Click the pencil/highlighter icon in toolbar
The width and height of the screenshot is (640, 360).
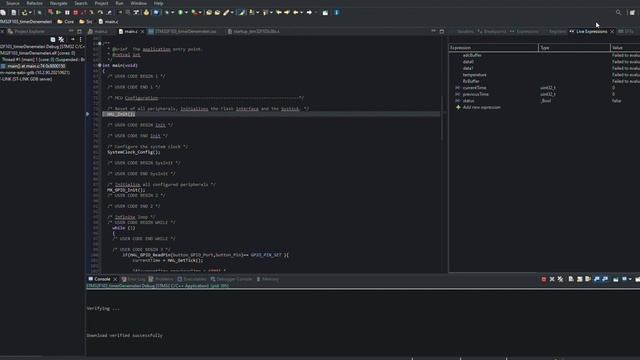click(226, 13)
